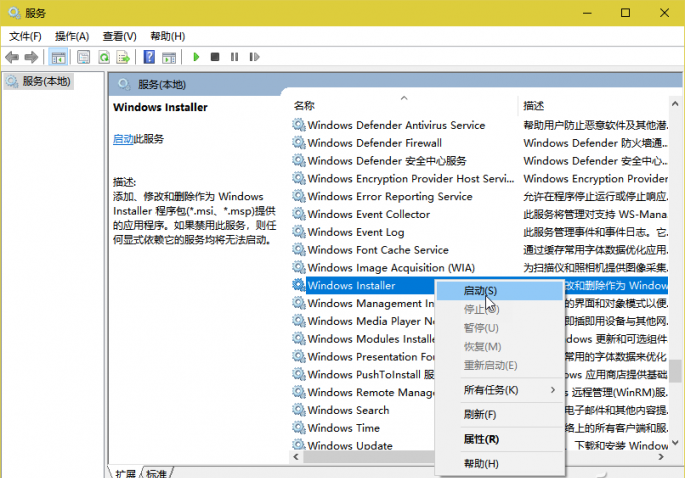Click gear icon of Windows Time
Screen dimensions: 690x478
click(299, 427)
